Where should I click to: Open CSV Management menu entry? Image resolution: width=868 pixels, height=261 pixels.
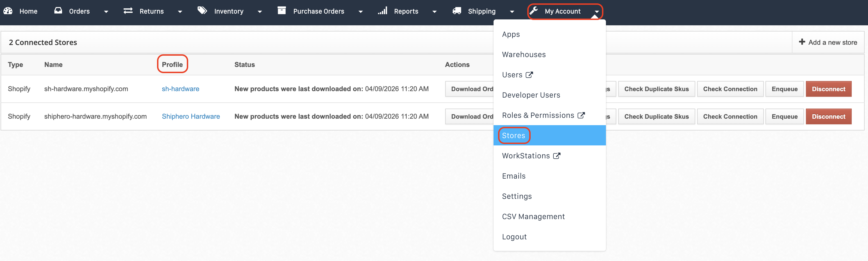533,216
